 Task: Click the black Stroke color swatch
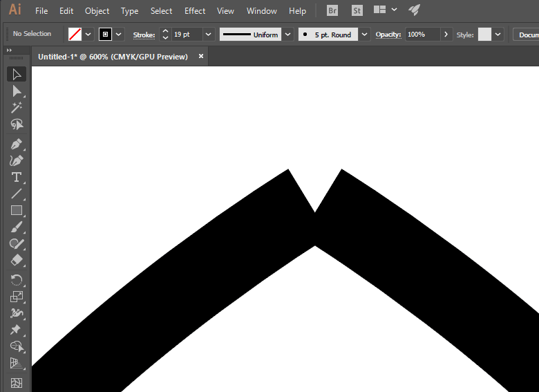[x=105, y=35]
